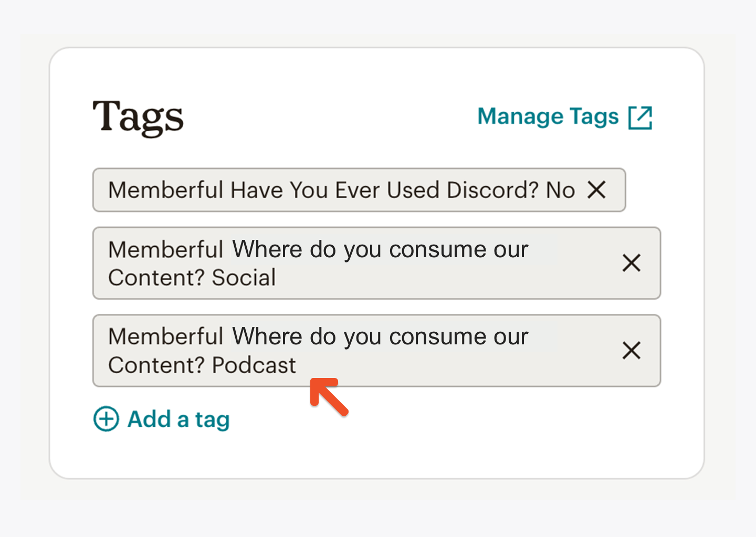Click the "Memberful" prefix in the Podcast tag
756x537 pixels.
coord(166,336)
